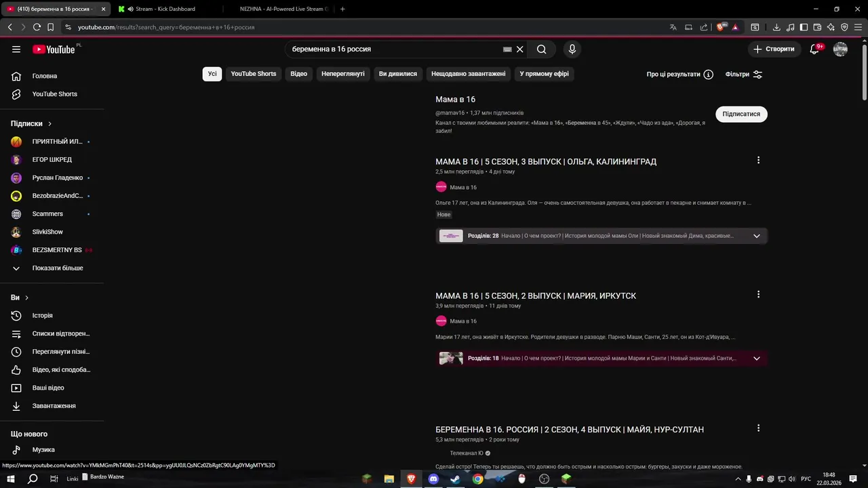Image resolution: width=868 pixels, height=488 pixels.
Task: Open the Brave Shields lion icon
Action: coord(721,27)
